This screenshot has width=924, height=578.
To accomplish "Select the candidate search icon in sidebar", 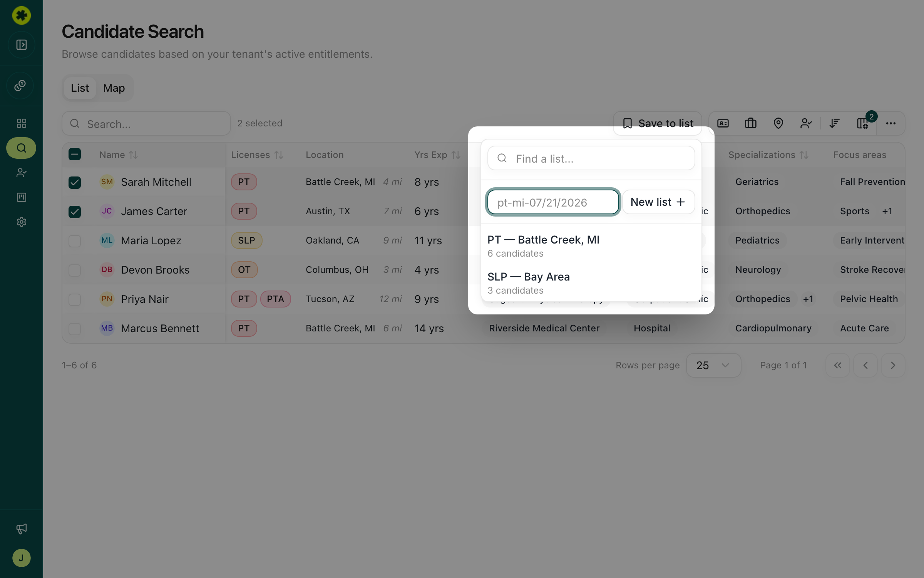I will (x=22, y=148).
